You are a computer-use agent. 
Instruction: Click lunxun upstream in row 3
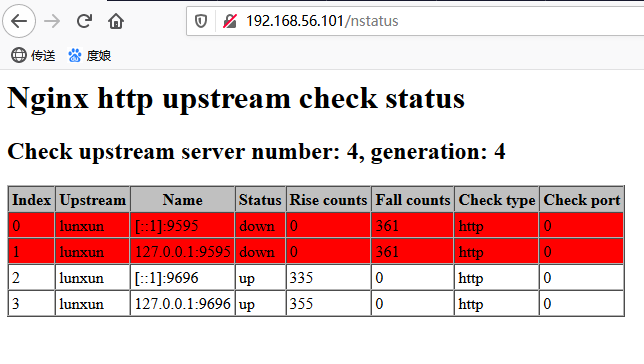(92, 304)
